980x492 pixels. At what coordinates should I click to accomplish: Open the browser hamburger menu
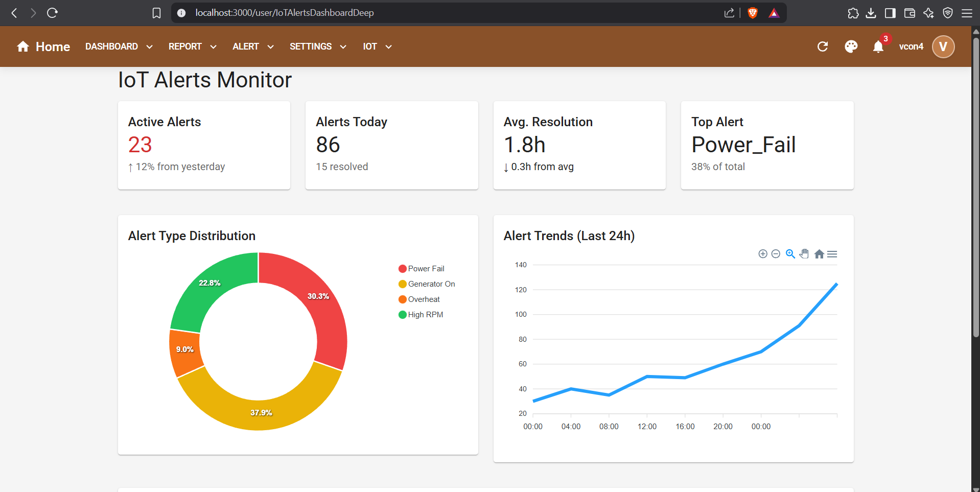[x=967, y=13]
